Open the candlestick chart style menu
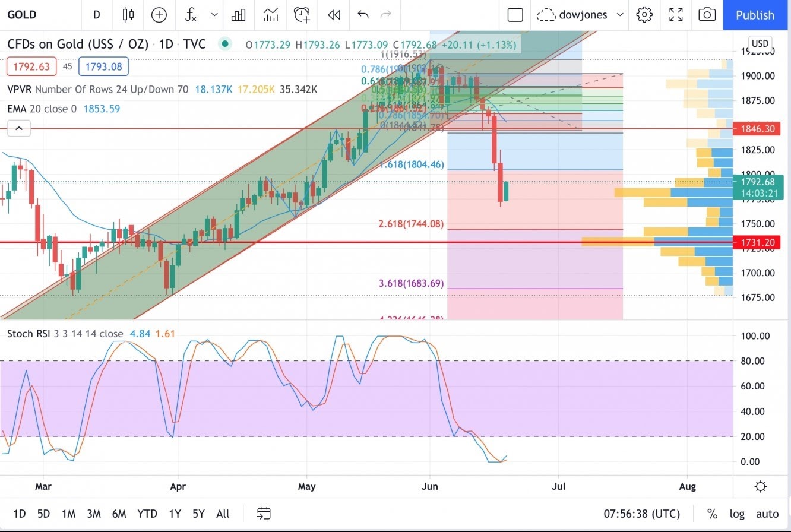Viewport: 791px width, 532px height. coord(128,15)
